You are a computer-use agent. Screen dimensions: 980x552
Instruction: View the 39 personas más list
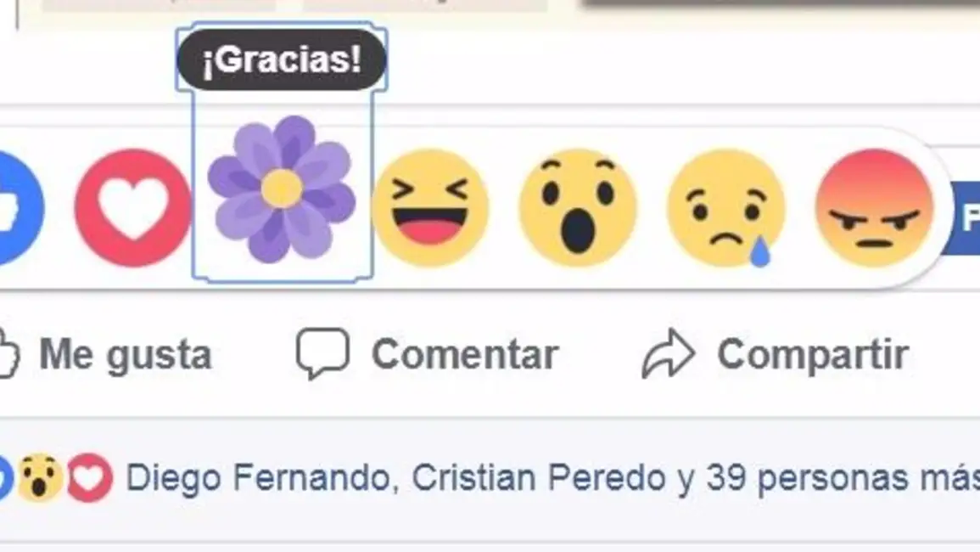843,478
